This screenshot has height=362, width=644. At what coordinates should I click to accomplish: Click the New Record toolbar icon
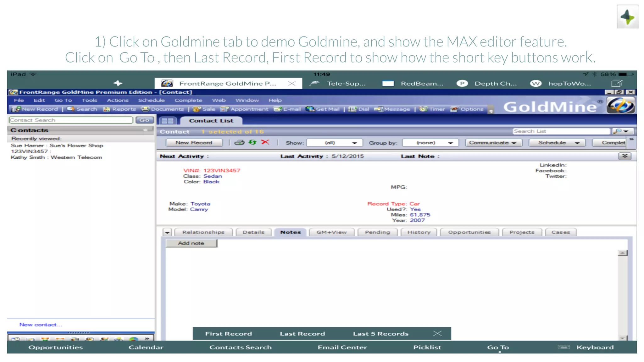(x=35, y=109)
